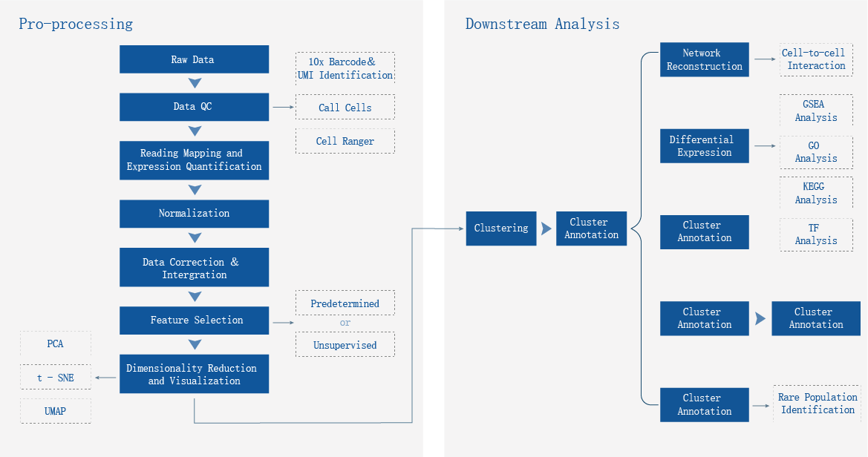
Task: Click the Pre-processing heading
Action: tap(76, 24)
